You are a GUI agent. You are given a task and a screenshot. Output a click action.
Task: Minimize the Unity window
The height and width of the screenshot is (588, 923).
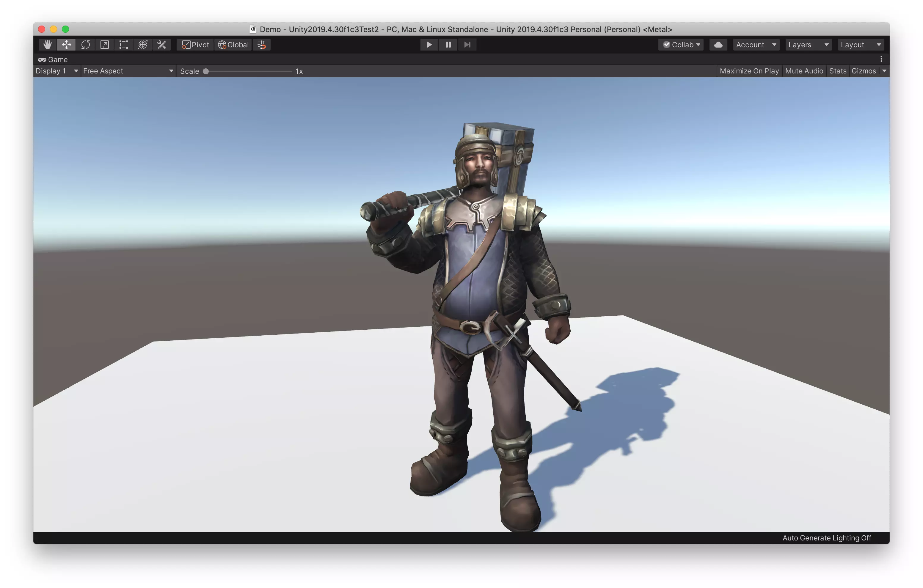54,29
